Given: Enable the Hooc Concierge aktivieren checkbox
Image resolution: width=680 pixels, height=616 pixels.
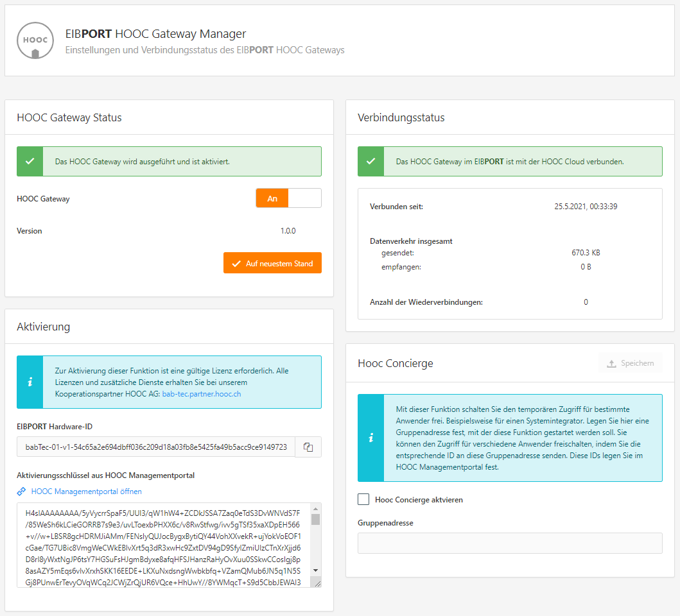Looking at the screenshot, I should (x=363, y=499).
